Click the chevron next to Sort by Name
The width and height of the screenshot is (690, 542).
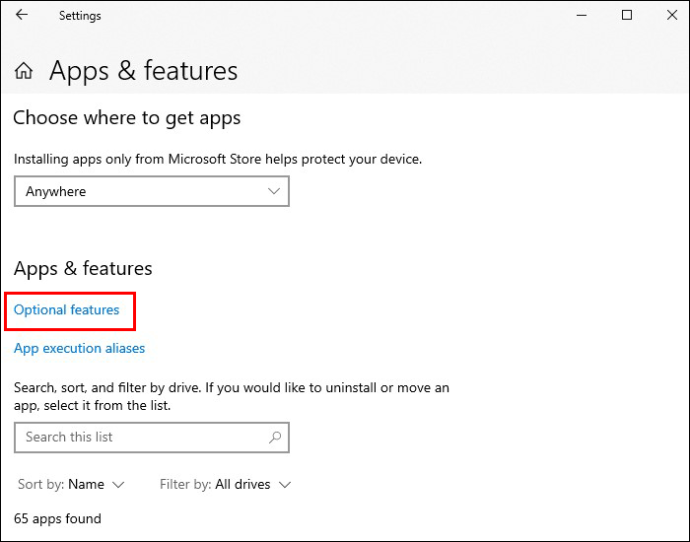click(119, 485)
